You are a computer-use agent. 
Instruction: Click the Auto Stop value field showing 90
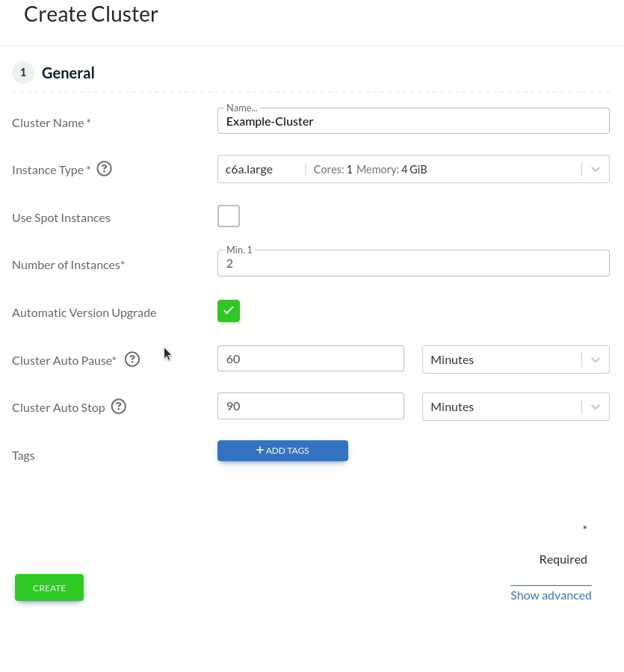tap(311, 406)
